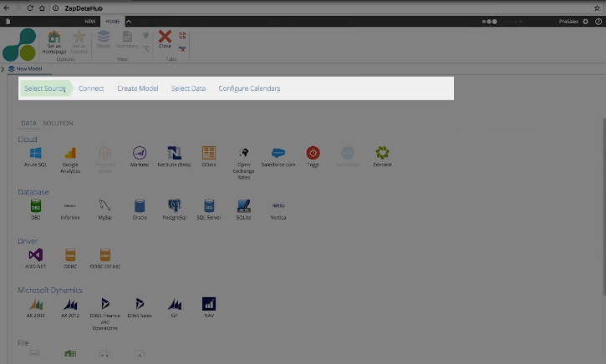Select D365 Finance and Operations
Image resolution: width=606 pixels, height=364 pixels.
click(104, 314)
